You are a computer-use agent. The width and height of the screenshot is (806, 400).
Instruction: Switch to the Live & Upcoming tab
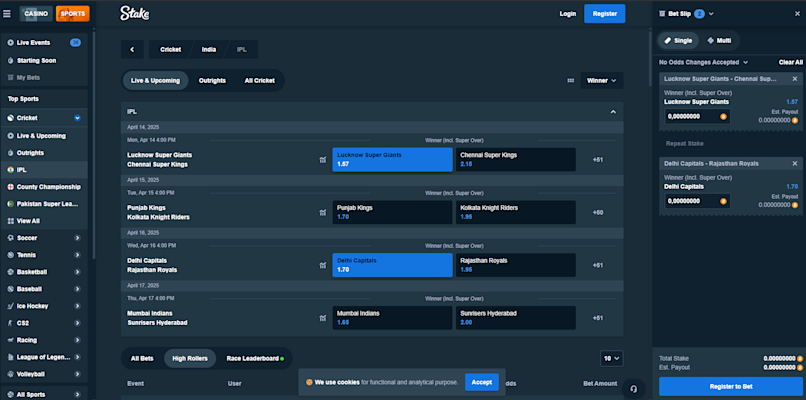(x=155, y=81)
